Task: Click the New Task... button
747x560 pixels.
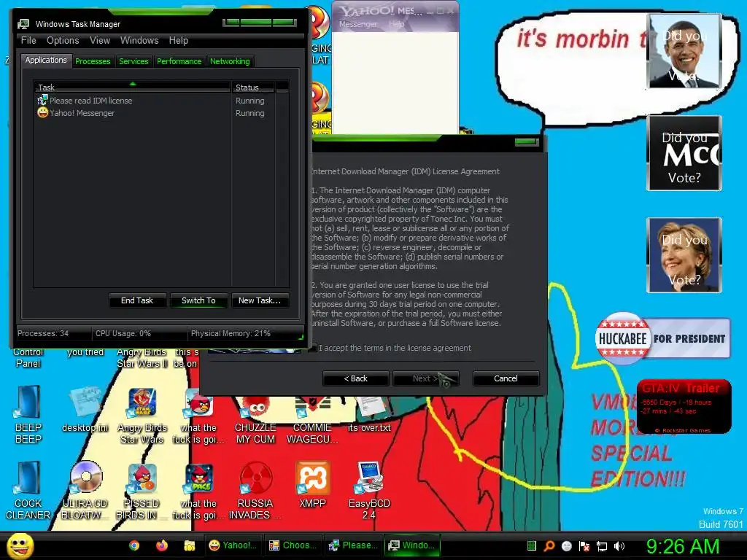Action: coord(260,300)
